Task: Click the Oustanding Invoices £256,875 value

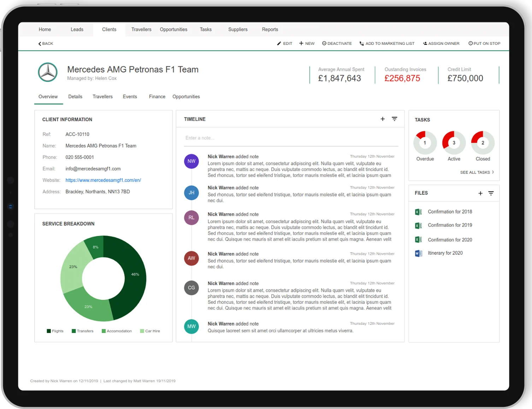Action: (x=402, y=78)
